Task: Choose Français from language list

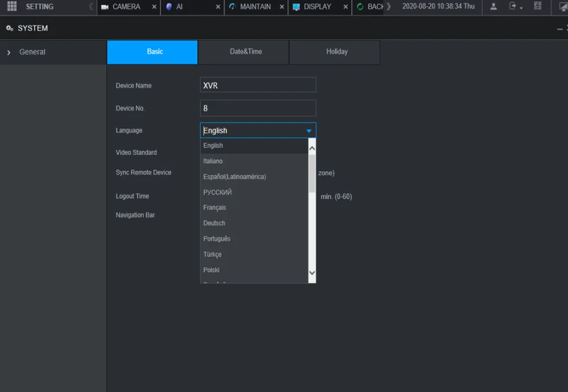Action: click(x=254, y=208)
